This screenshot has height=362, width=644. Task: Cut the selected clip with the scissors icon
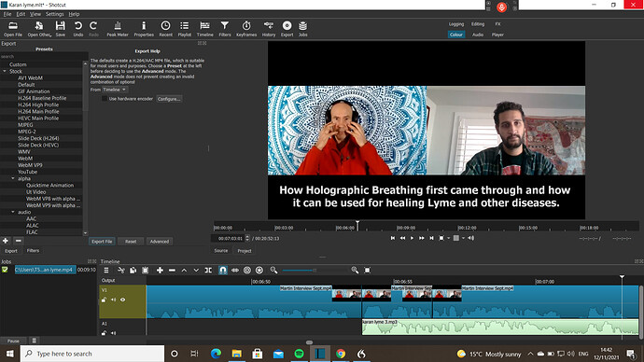(121, 270)
